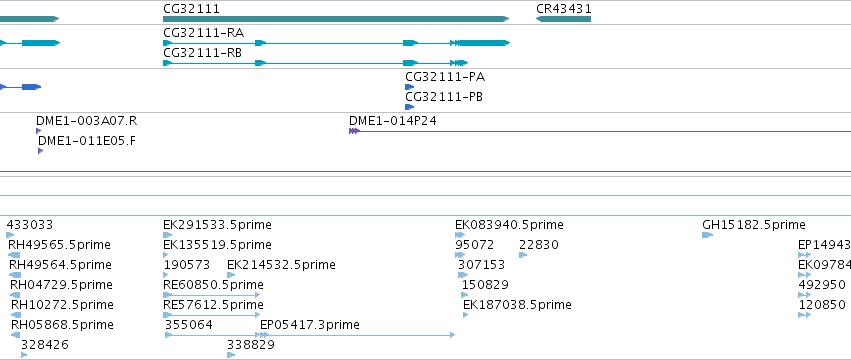This screenshot has width=851, height=360.
Task: Click the RE60850.5prime alignment line
Action: pyautogui.click(x=212, y=295)
